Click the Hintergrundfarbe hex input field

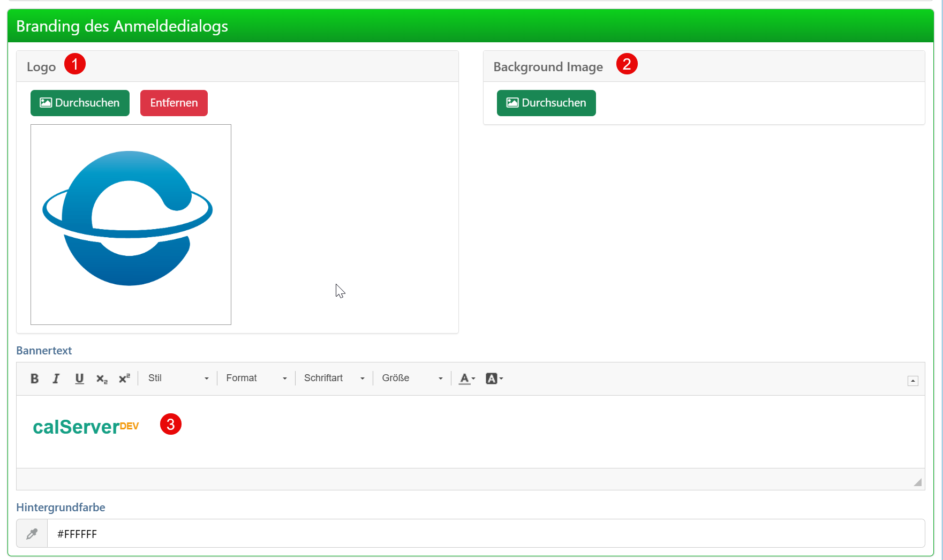click(x=482, y=534)
